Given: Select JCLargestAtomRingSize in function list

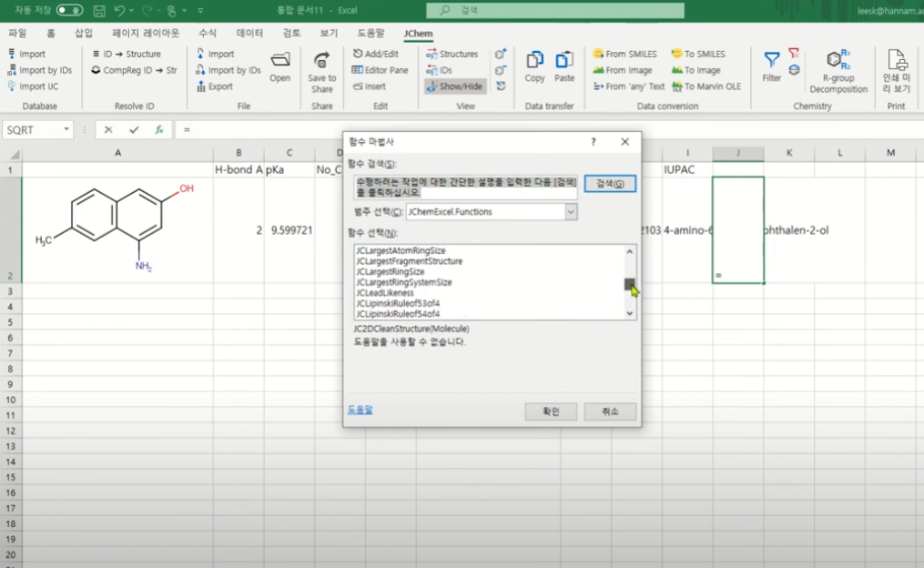Looking at the screenshot, I should click(x=401, y=251).
